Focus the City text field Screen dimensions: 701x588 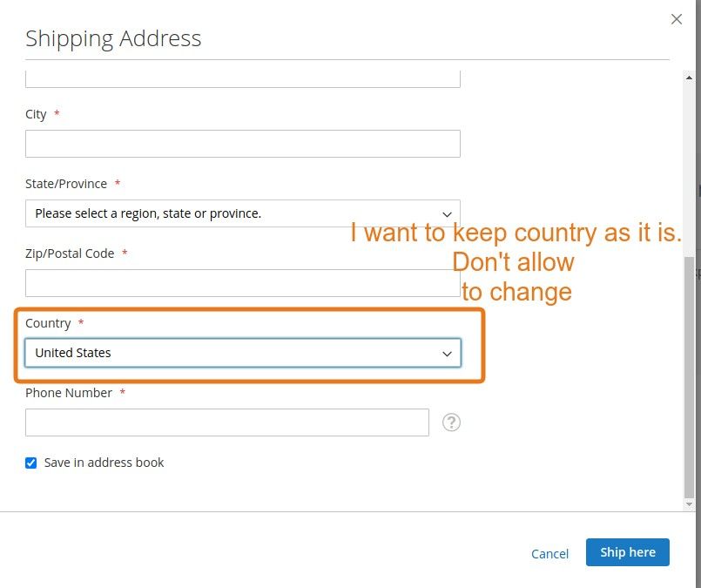[x=242, y=144]
